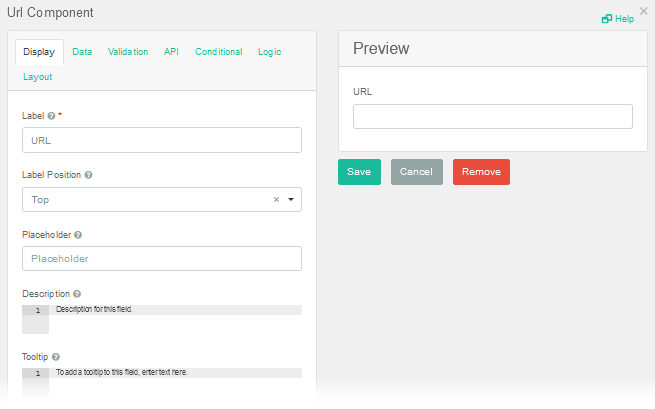Click the Placeholder help icon
655x409 pixels.
[x=78, y=235]
